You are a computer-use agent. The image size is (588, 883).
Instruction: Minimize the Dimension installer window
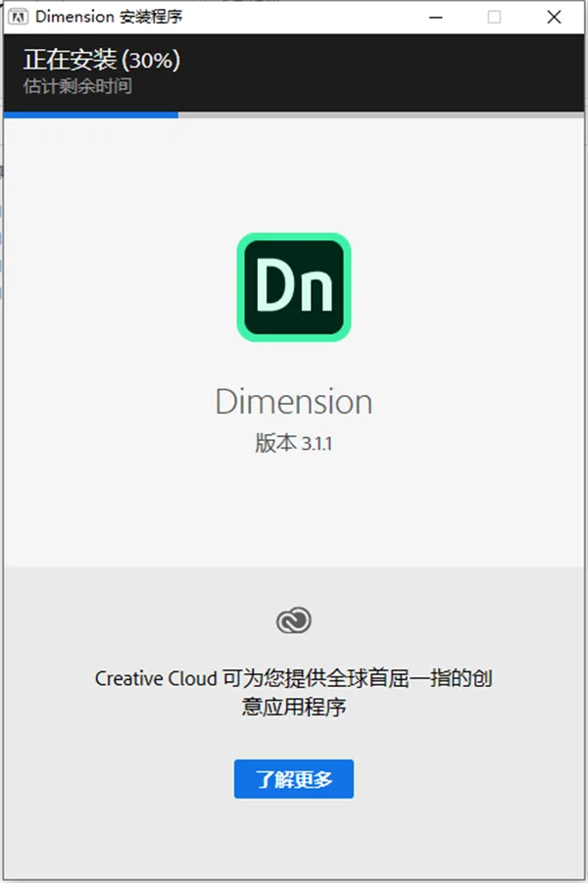(x=435, y=17)
